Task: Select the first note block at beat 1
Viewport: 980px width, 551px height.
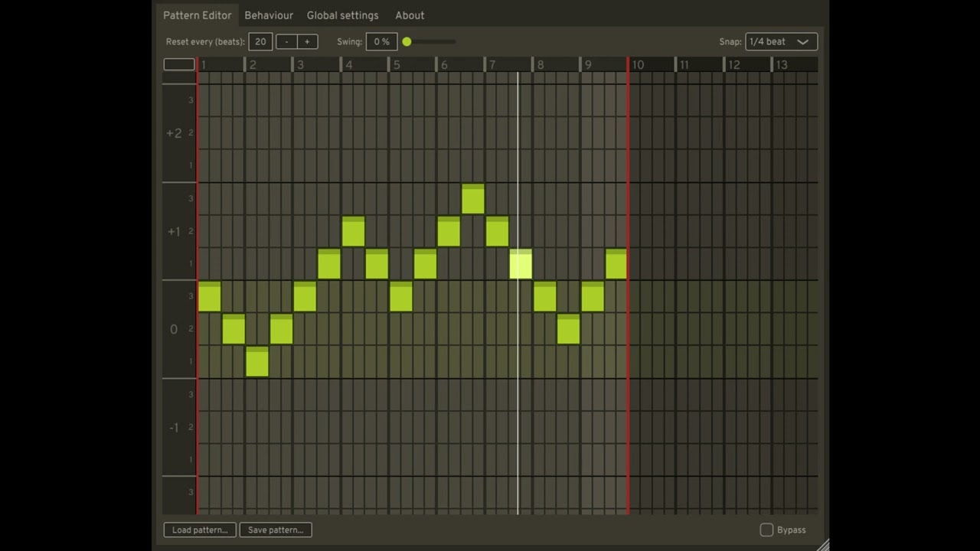Action: click(x=210, y=297)
